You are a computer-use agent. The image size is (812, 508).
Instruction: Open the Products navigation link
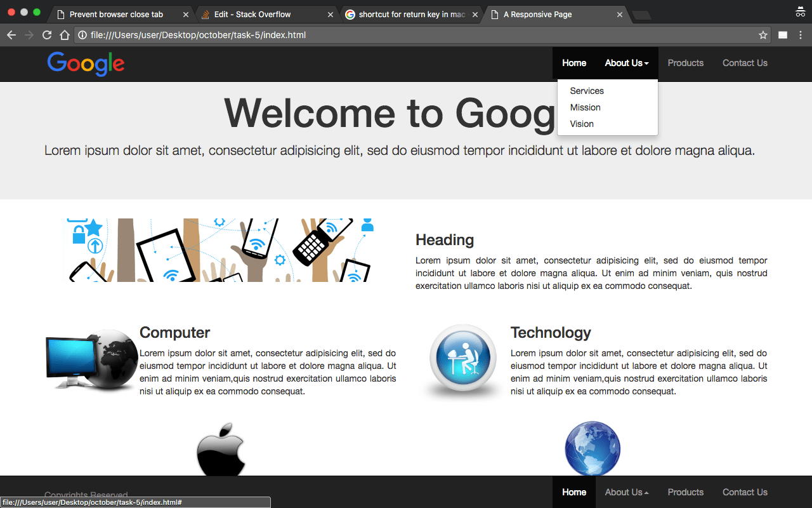pos(685,63)
